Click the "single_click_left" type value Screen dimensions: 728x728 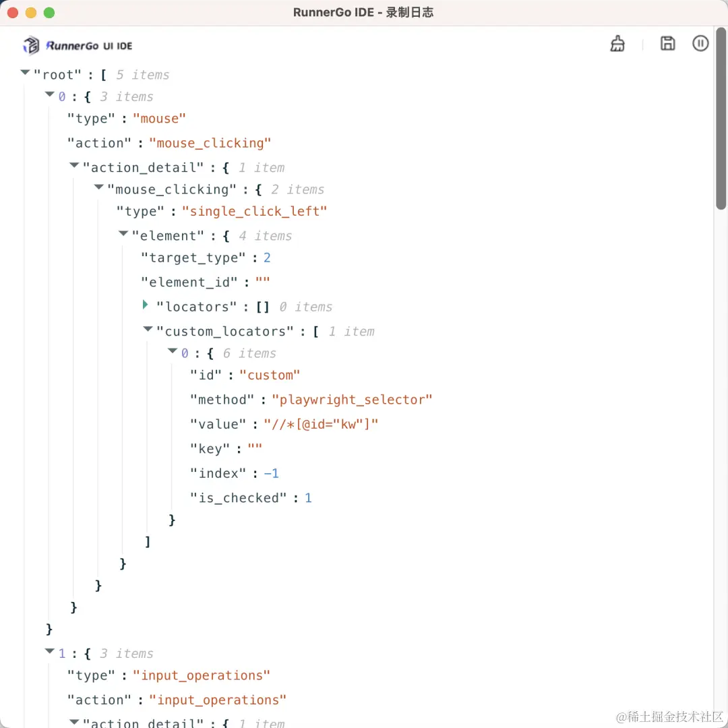pos(254,211)
